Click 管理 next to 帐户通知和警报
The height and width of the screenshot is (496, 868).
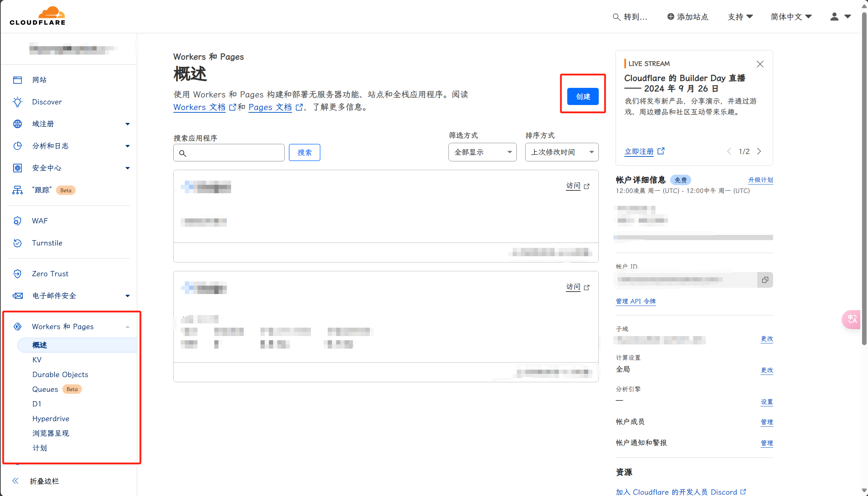coord(767,443)
